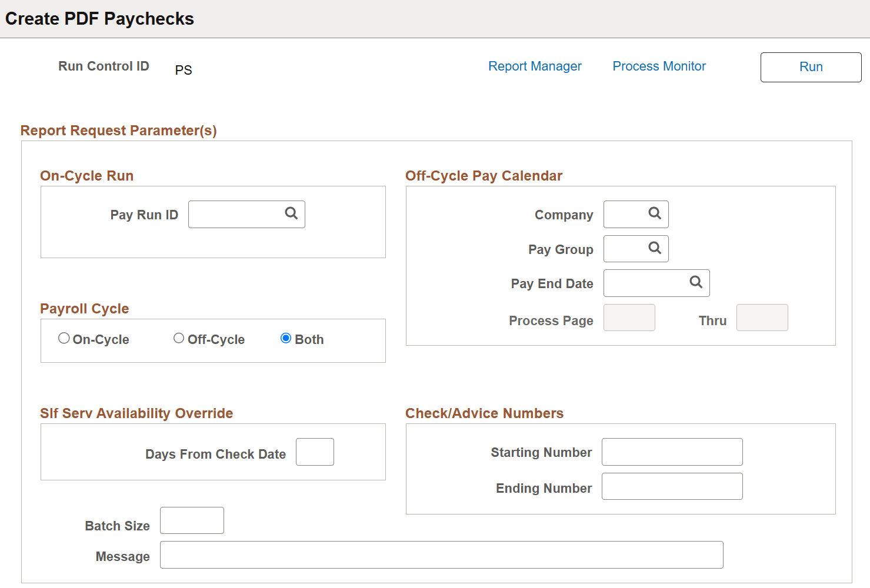
Task: Open the Pay Group lookup
Action: coord(655,248)
